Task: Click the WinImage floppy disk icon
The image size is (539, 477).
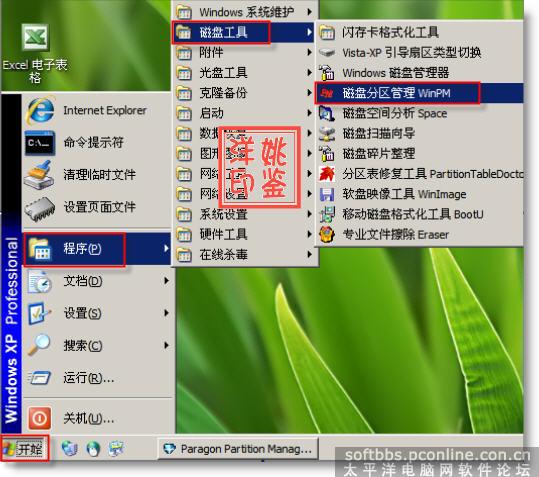Action: 327,194
